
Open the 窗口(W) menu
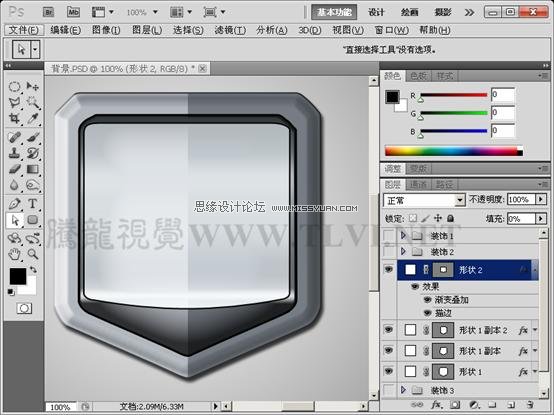(391, 30)
